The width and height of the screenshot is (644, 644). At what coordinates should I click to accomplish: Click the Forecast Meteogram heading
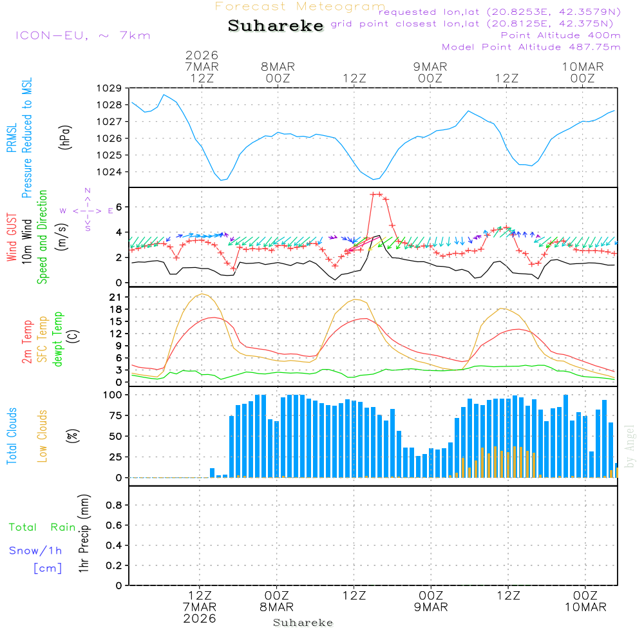300,6
